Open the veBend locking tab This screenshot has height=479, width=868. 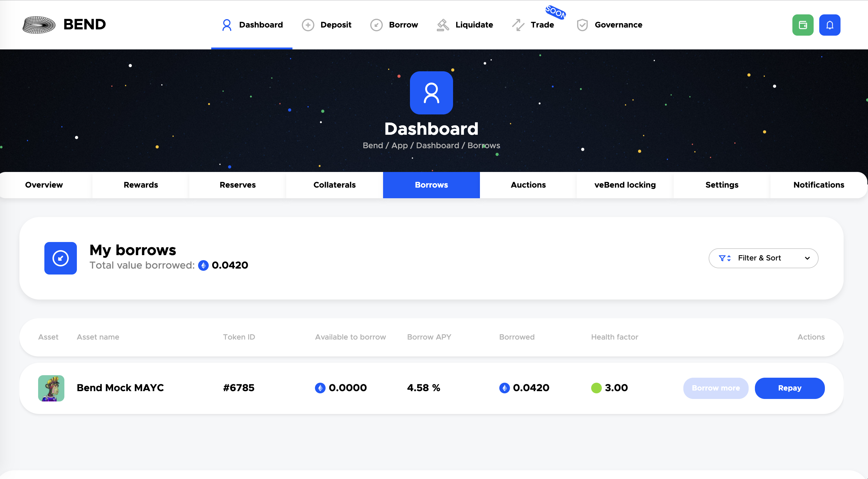(x=625, y=185)
